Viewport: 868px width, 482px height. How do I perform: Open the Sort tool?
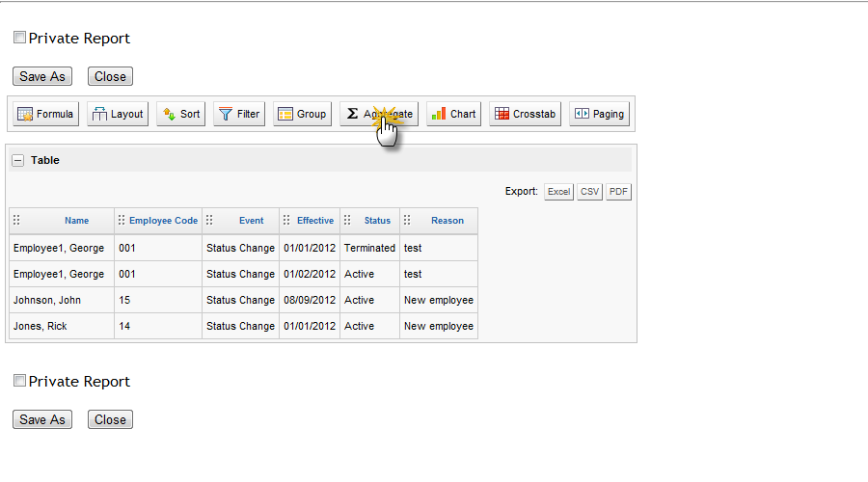tap(181, 114)
